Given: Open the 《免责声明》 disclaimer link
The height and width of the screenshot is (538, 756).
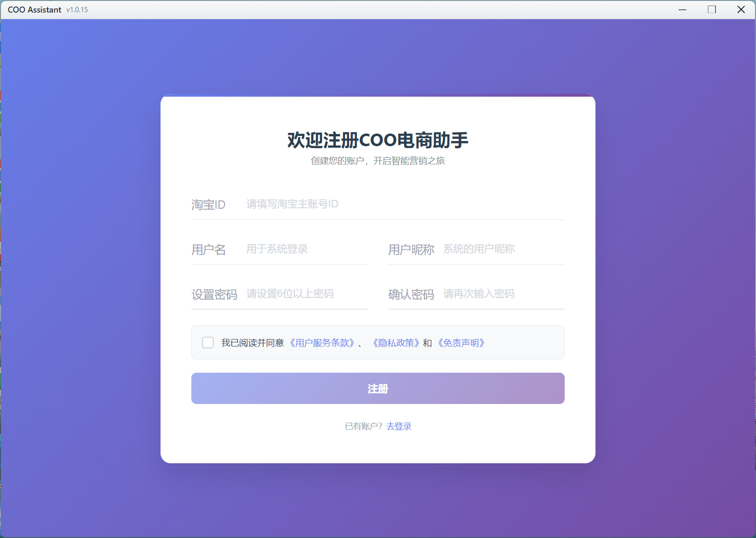Looking at the screenshot, I should (461, 342).
